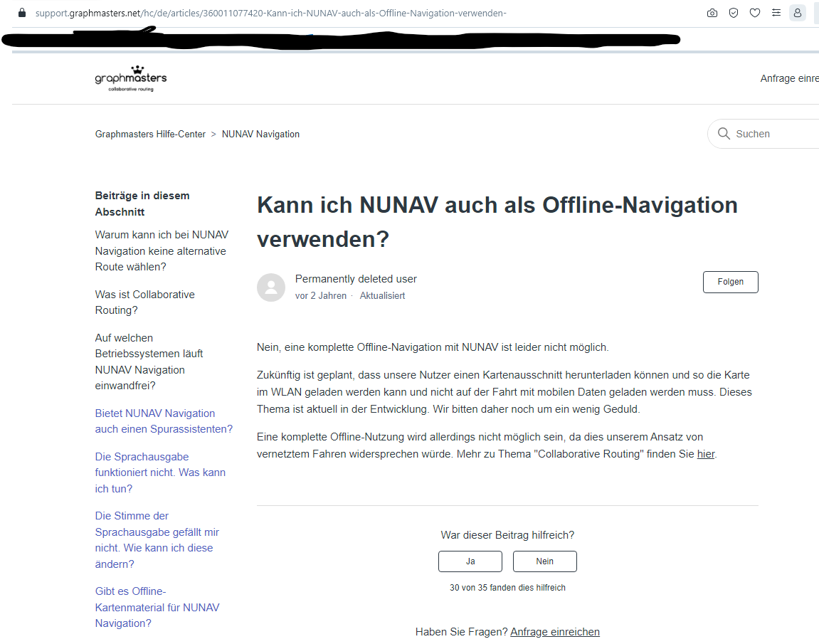Click the padlock site security icon
The height and width of the screenshot is (644, 819).
pos(22,13)
